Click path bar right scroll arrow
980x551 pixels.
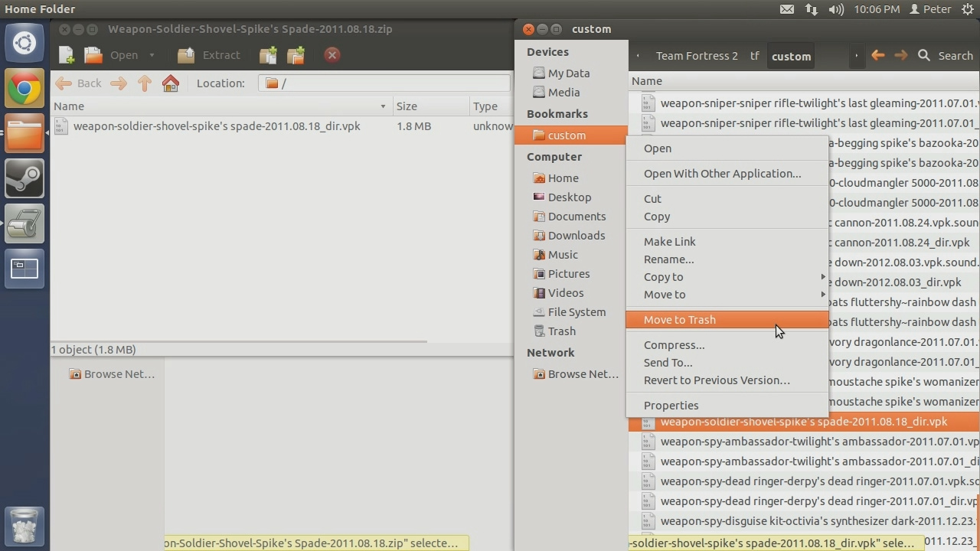[856, 56]
